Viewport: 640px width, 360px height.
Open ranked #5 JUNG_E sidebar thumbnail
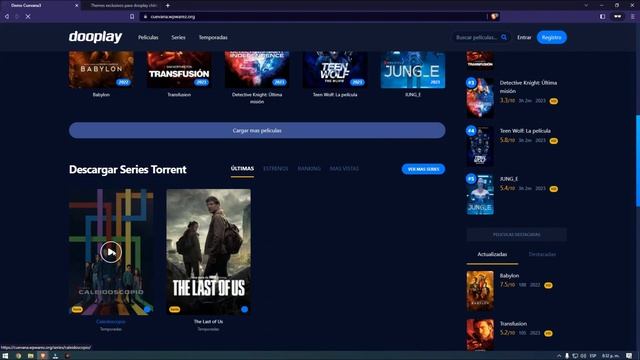pos(480,194)
